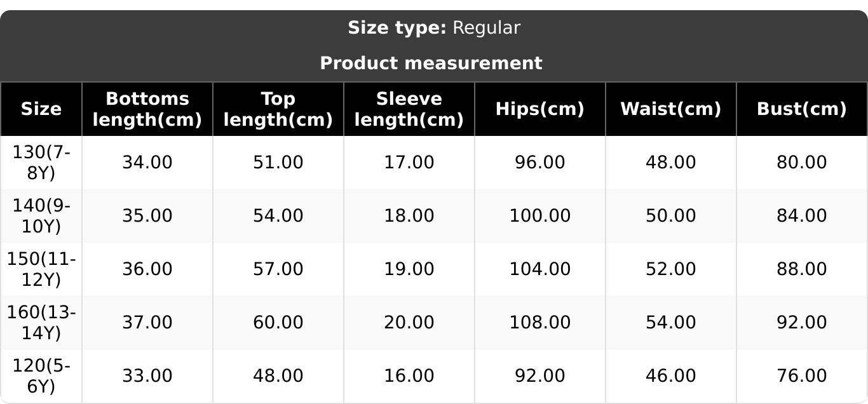Select the Hips(cm) column header
The width and height of the screenshot is (868, 404).
[539, 109]
